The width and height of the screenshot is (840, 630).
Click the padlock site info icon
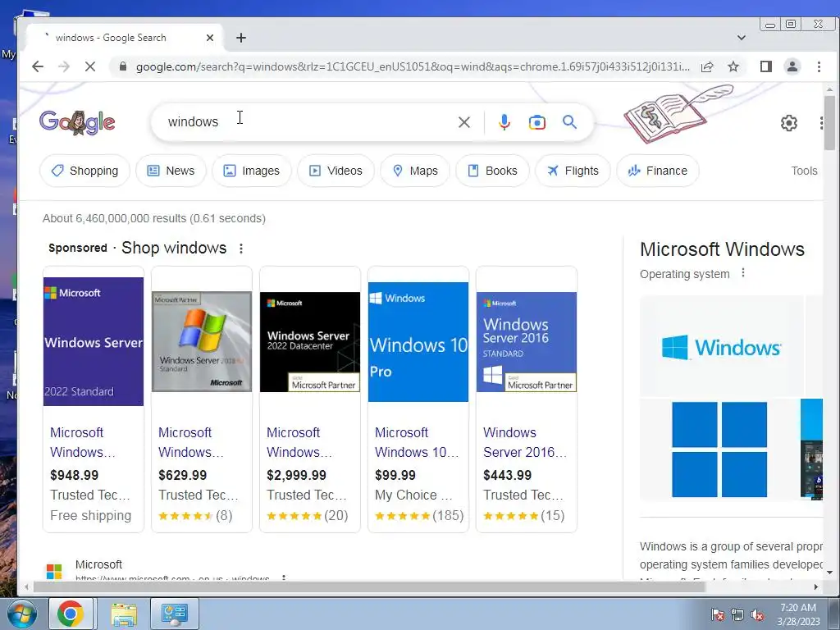pos(123,66)
